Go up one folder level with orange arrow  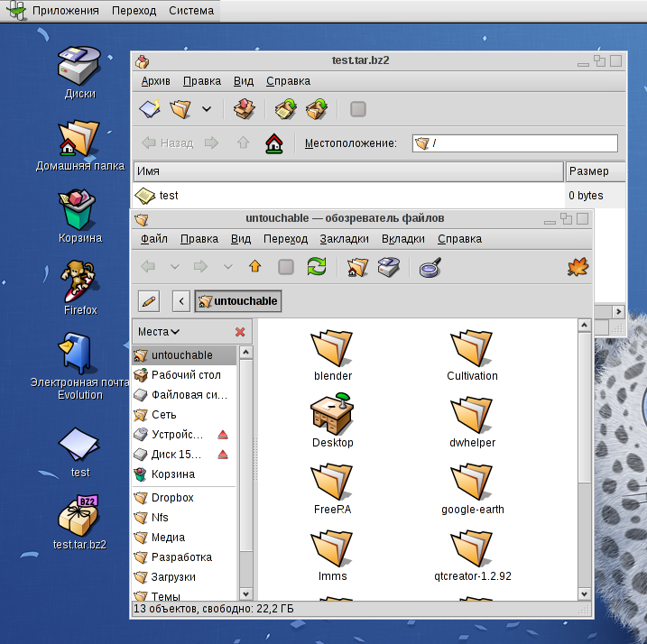pos(255,266)
